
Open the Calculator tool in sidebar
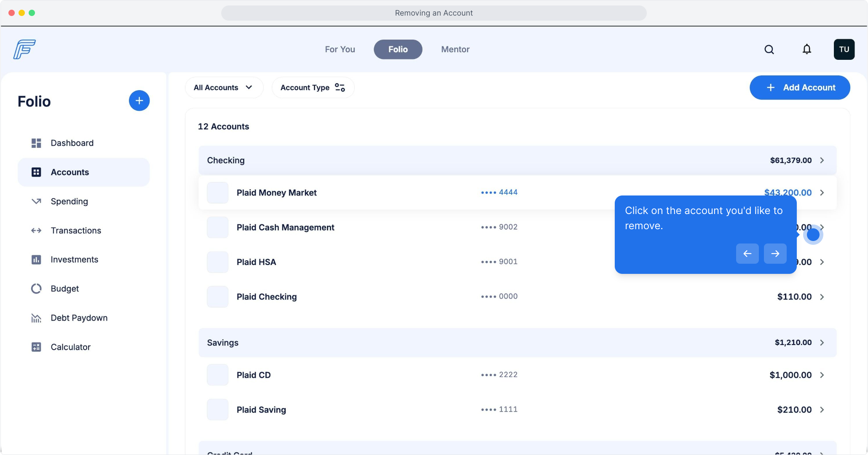(70, 347)
